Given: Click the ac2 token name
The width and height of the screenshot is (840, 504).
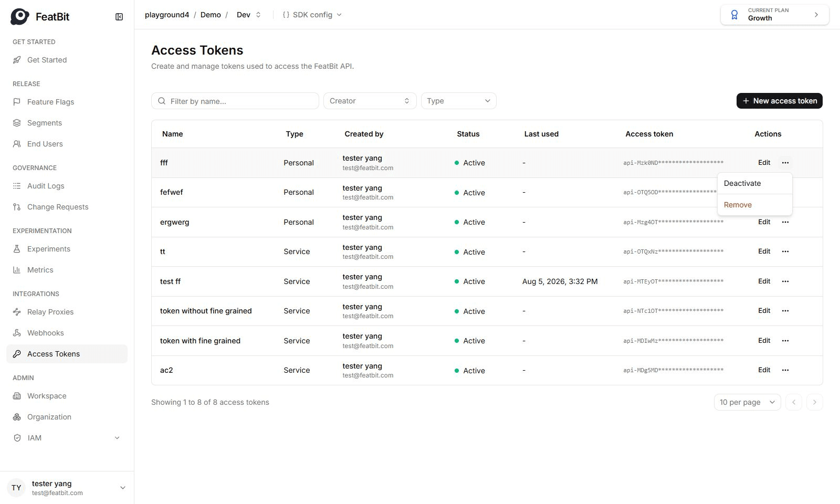Looking at the screenshot, I should 166,370.
